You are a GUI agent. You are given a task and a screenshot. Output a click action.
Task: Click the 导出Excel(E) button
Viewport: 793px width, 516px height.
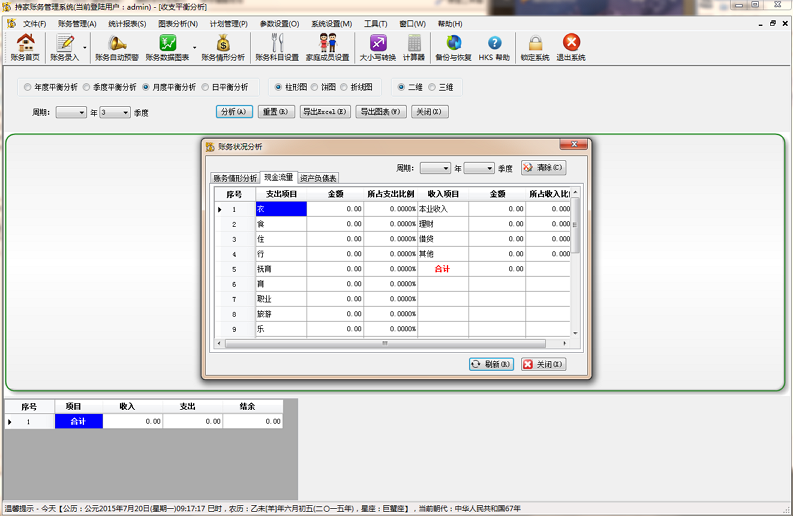pos(325,112)
